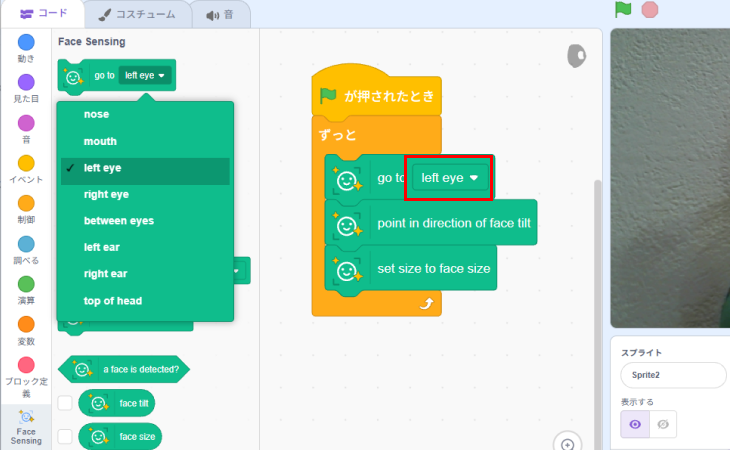Screen dimensions: 730x450
Task: Enable the face tilt reporter checkbox
Action: (65, 403)
